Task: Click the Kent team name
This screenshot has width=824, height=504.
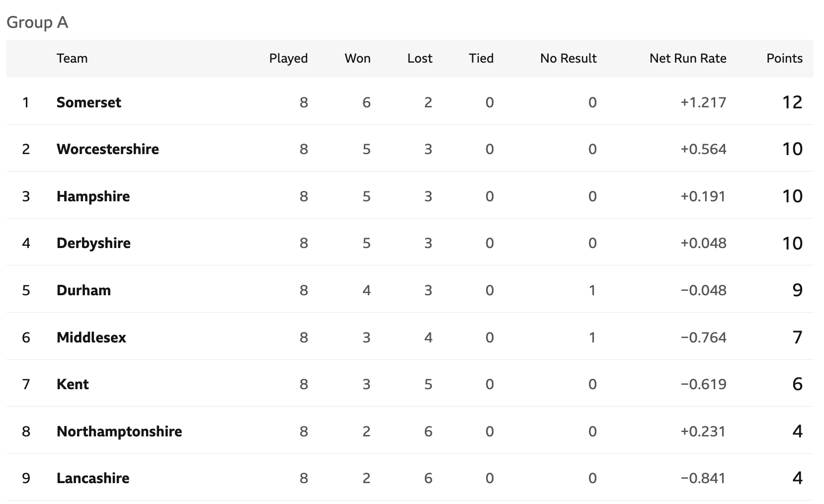Action: [73, 384]
